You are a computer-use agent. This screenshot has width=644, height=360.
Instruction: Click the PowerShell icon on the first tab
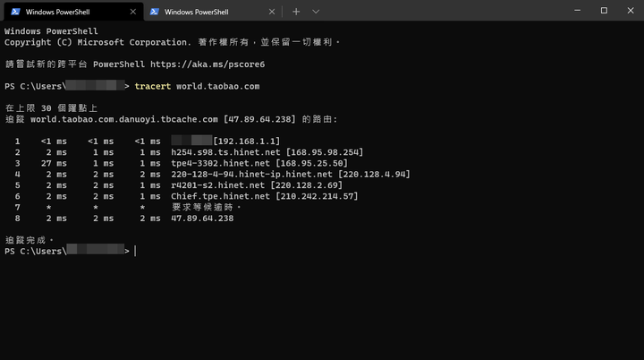pos(15,12)
